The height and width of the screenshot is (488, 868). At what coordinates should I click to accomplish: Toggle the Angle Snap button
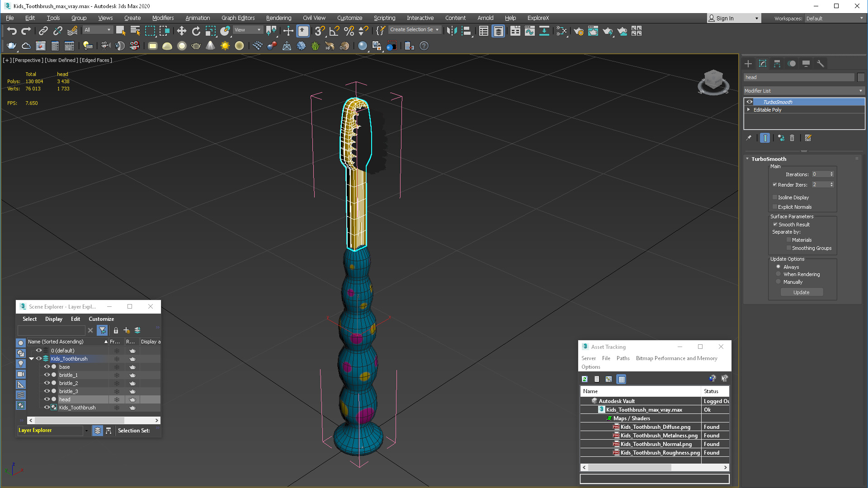(x=334, y=31)
